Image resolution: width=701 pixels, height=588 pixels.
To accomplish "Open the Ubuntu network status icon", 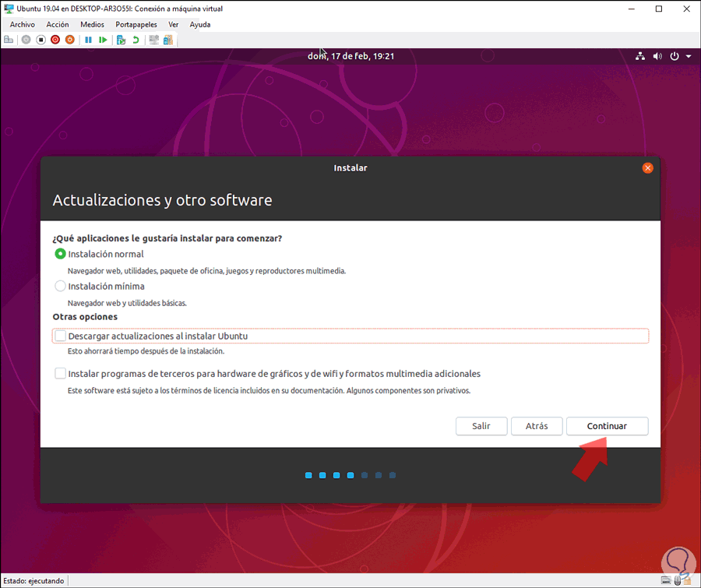I will click(640, 56).
